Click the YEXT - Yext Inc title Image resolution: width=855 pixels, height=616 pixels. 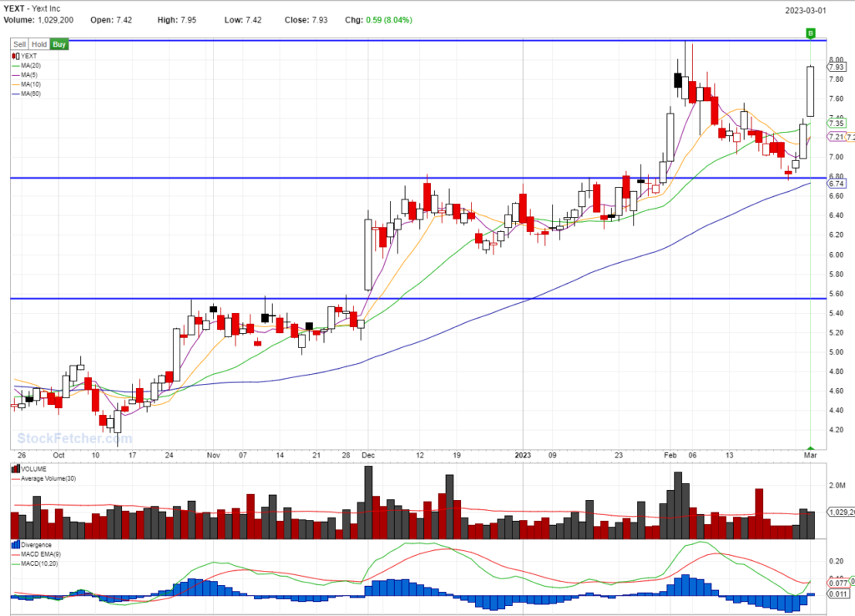tap(32, 8)
